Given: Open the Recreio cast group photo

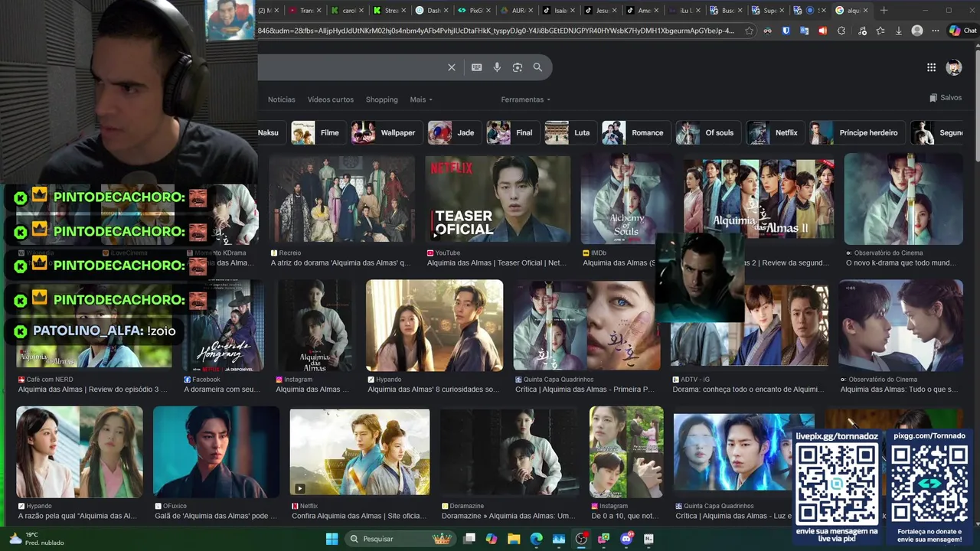Looking at the screenshot, I should click(x=341, y=199).
